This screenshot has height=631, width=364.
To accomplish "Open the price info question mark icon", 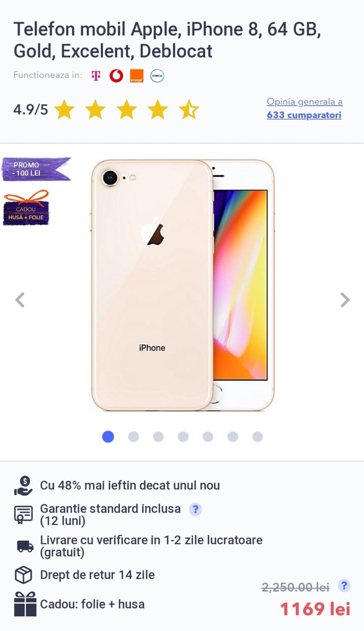I will (x=344, y=586).
